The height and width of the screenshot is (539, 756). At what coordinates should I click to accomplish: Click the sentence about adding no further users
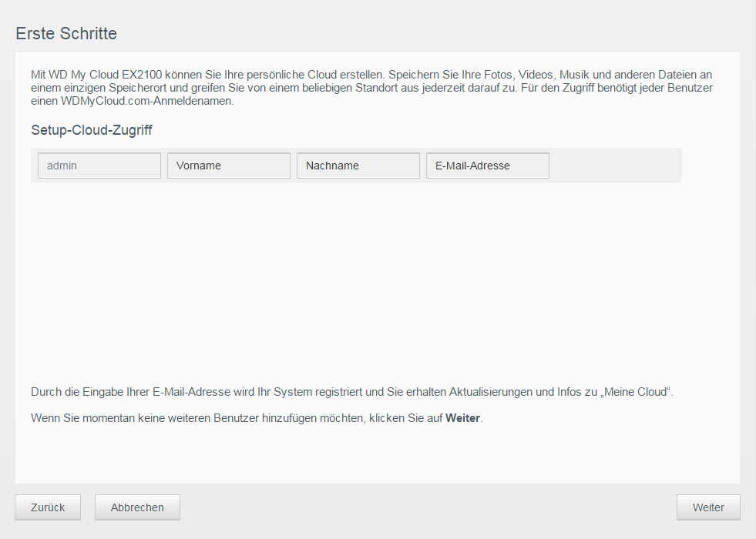pyautogui.click(x=257, y=418)
